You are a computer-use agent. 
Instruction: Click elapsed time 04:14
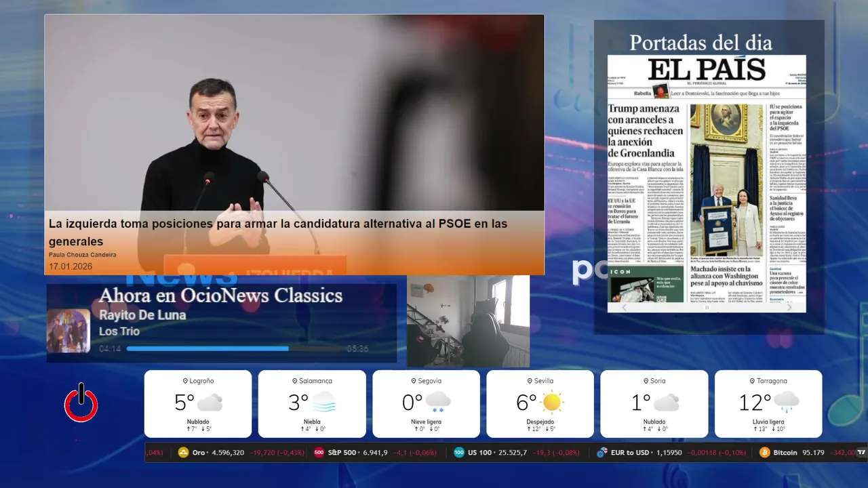[110, 349]
